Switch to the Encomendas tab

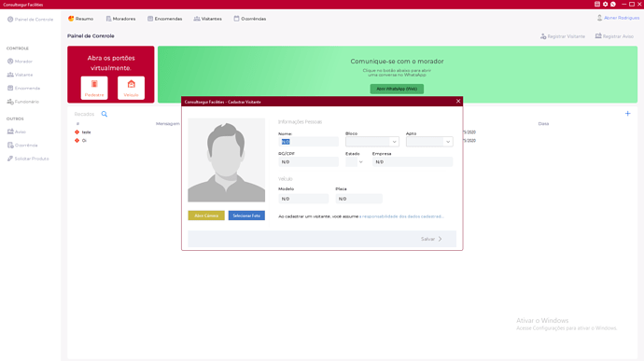[x=164, y=19]
